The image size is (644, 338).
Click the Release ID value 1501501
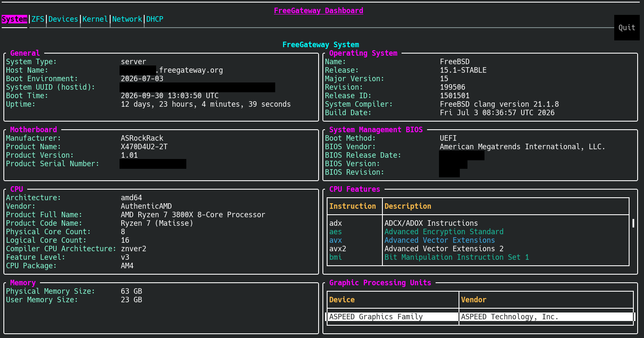click(455, 96)
